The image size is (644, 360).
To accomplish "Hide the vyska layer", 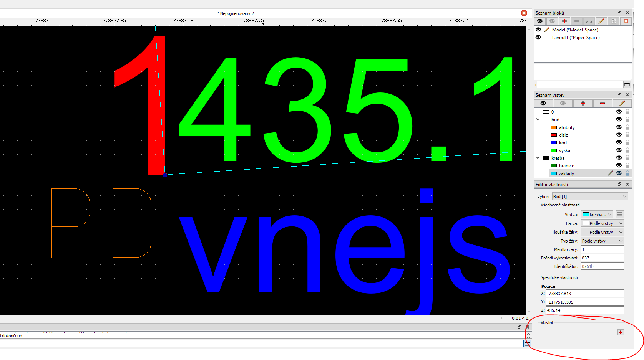I will (x=619, y=150).
